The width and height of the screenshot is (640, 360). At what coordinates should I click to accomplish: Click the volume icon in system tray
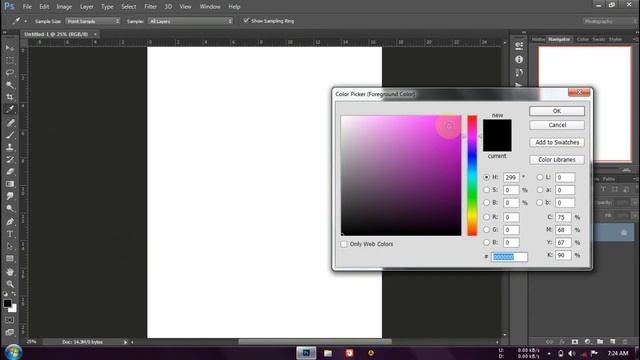click(572, 353)
